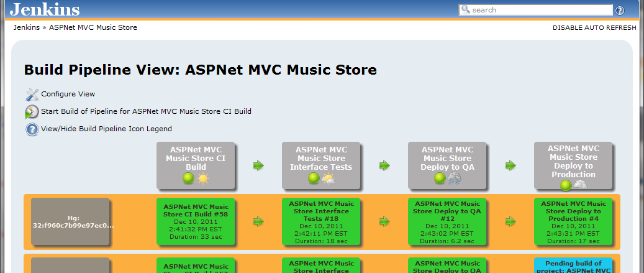Click the magnifier icon in search box
The width and height of the screenshot is (644, 273).
tap(465, 9)
